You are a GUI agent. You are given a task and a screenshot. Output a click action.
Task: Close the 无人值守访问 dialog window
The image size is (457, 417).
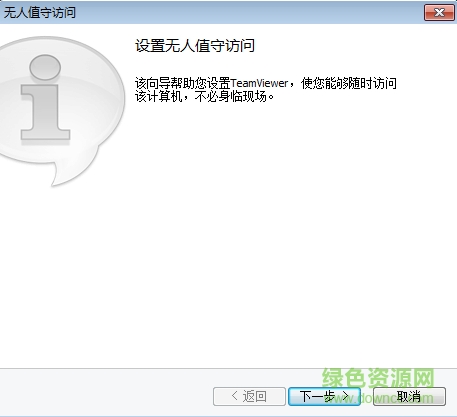[x=439, y=13]
